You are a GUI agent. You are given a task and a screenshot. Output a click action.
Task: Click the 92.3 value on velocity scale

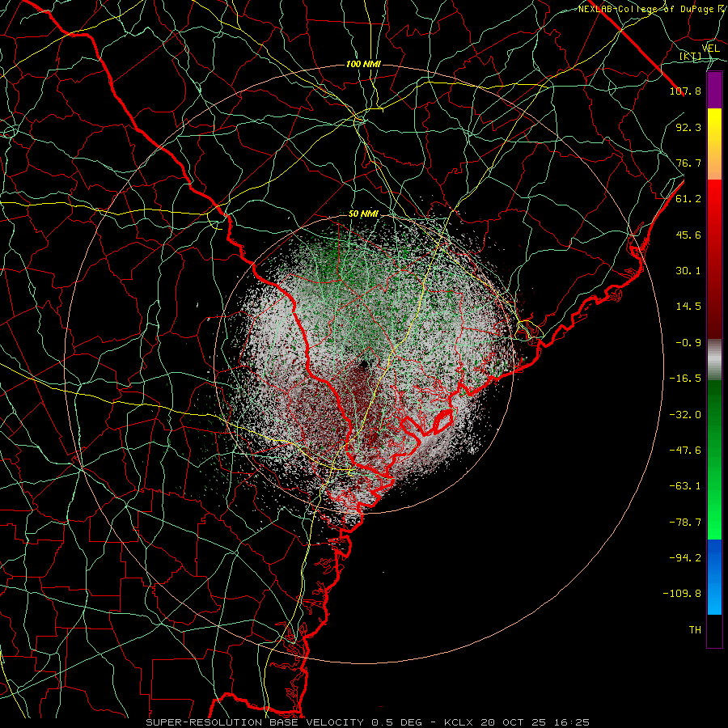688,127
